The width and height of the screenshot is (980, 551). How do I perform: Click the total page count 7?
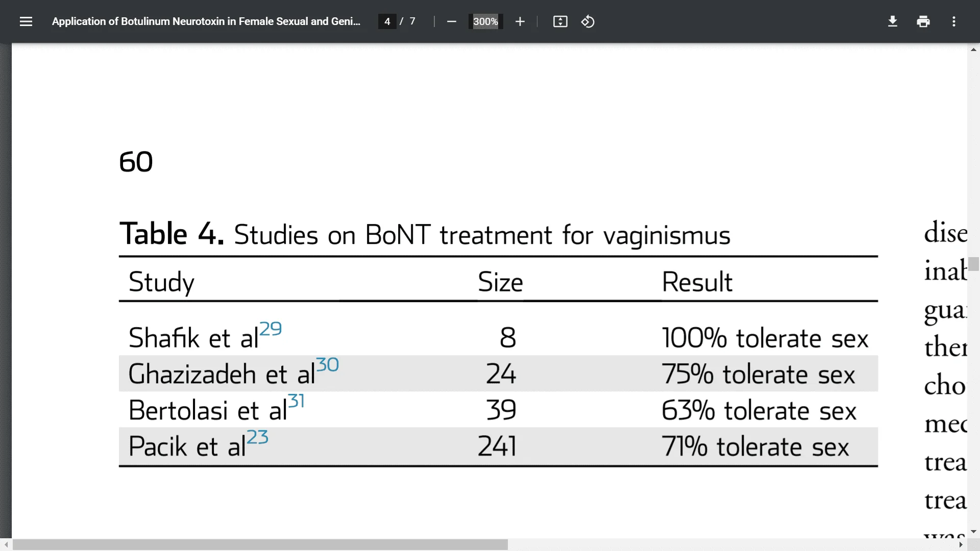(x=412, y=21)
